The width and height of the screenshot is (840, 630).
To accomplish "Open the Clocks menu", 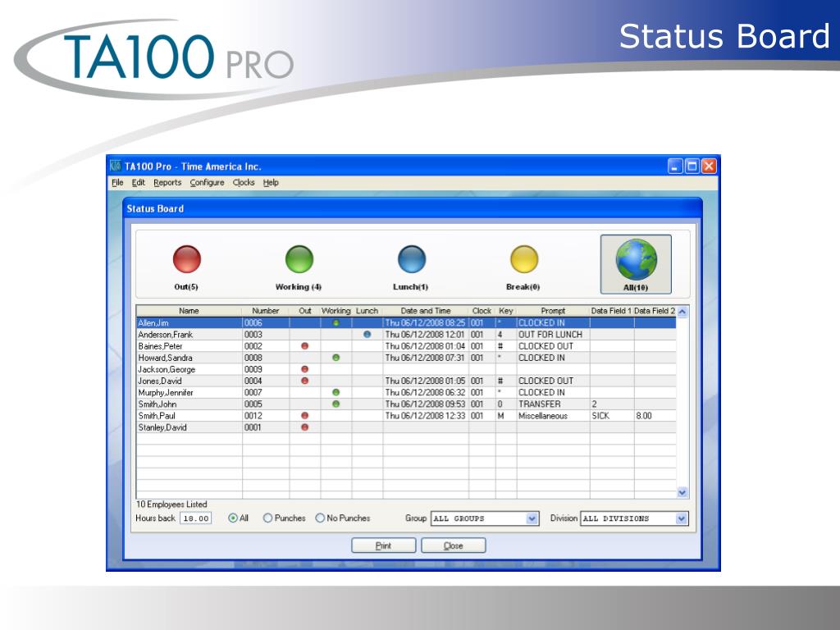I will coord(244,183).
